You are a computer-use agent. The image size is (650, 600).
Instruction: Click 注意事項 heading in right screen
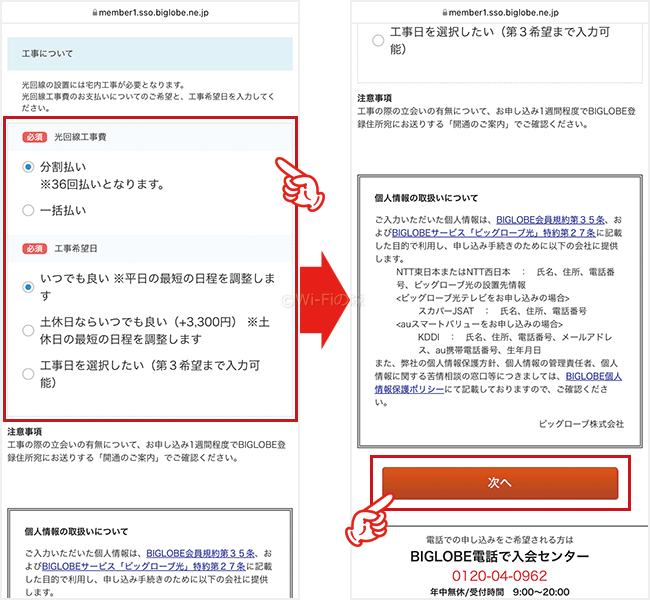pyautogui.click(x=374, y=98)
